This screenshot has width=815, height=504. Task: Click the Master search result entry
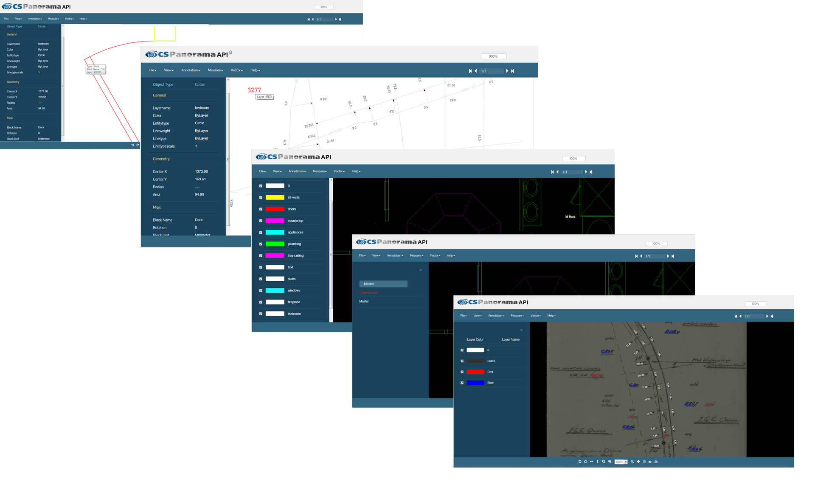coord(364,301)
